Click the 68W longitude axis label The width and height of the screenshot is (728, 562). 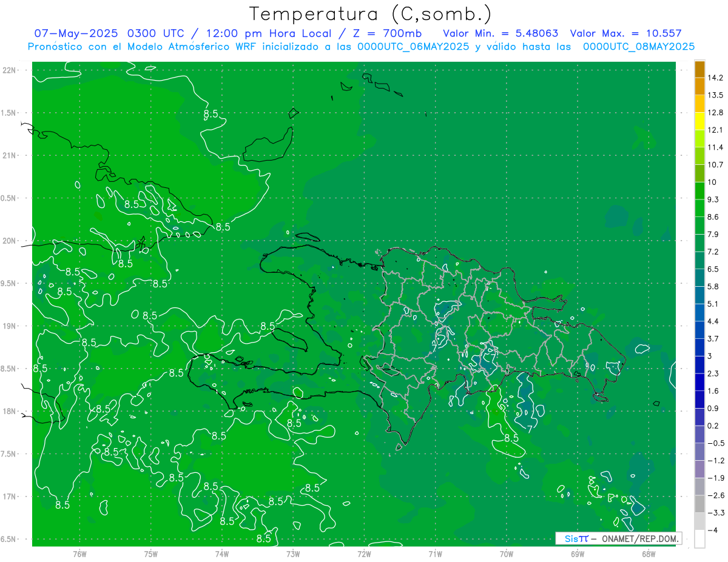click(x=649, y=554)
